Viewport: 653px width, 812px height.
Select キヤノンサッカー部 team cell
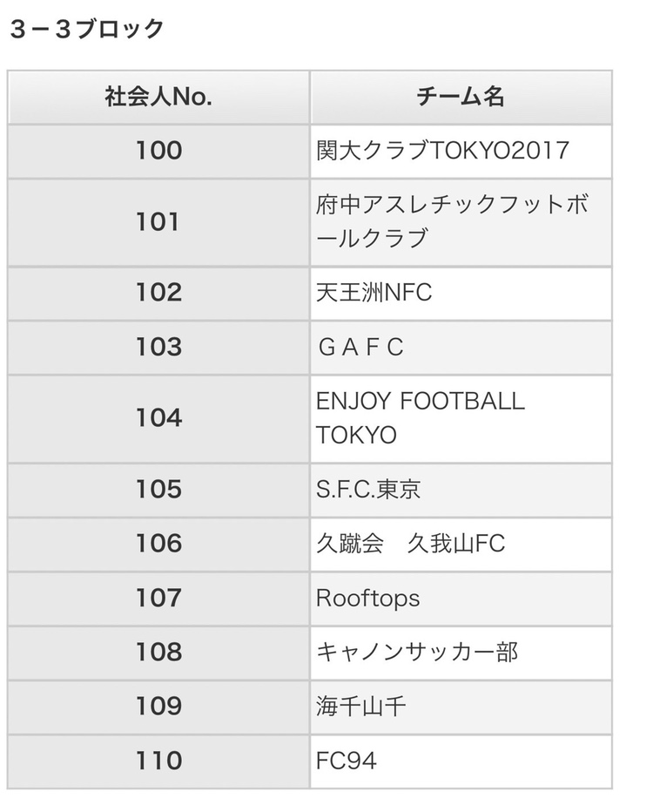(x=461, y=653)
